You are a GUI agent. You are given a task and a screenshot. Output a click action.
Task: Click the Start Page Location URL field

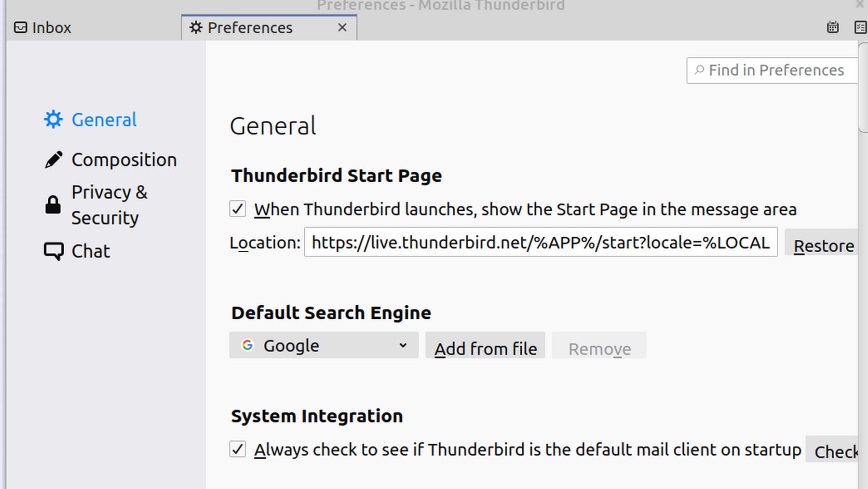541,242
